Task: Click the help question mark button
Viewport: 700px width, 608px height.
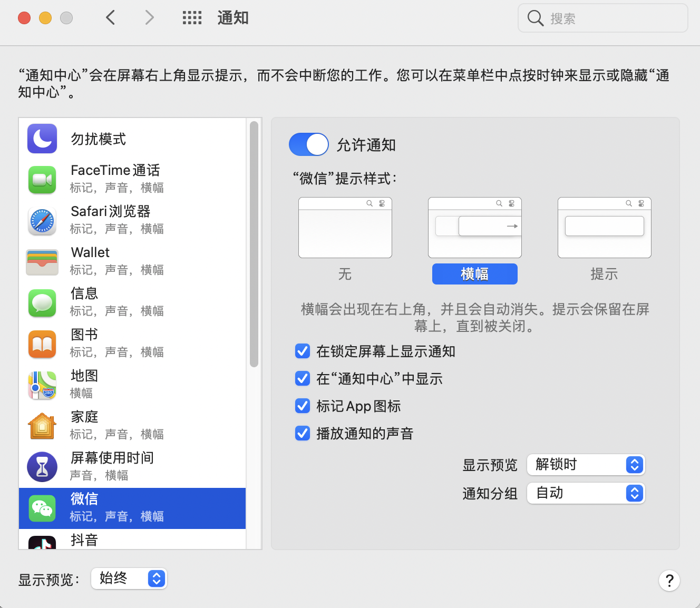Action: [x=669, y=581]
